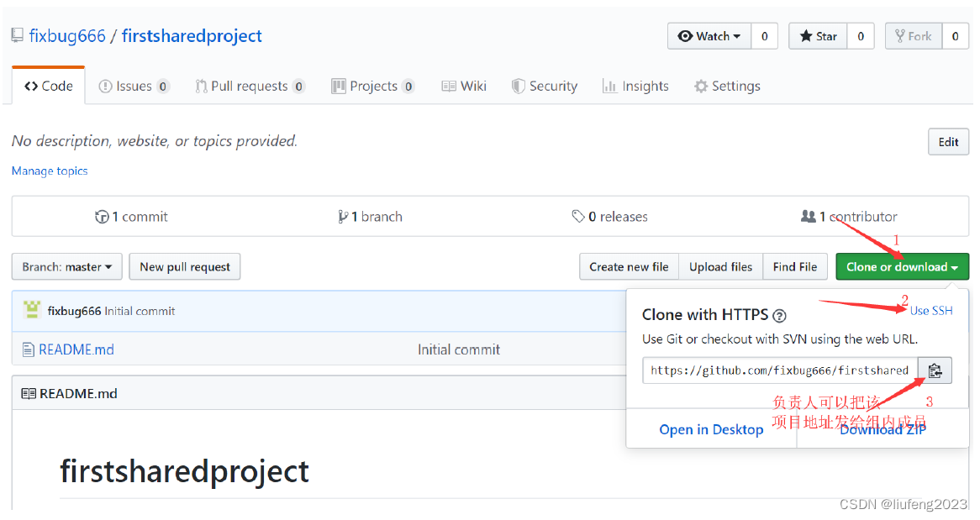Click the README.md file icon in list
Viewport: 980px width, 520px height.
(28, 350)
